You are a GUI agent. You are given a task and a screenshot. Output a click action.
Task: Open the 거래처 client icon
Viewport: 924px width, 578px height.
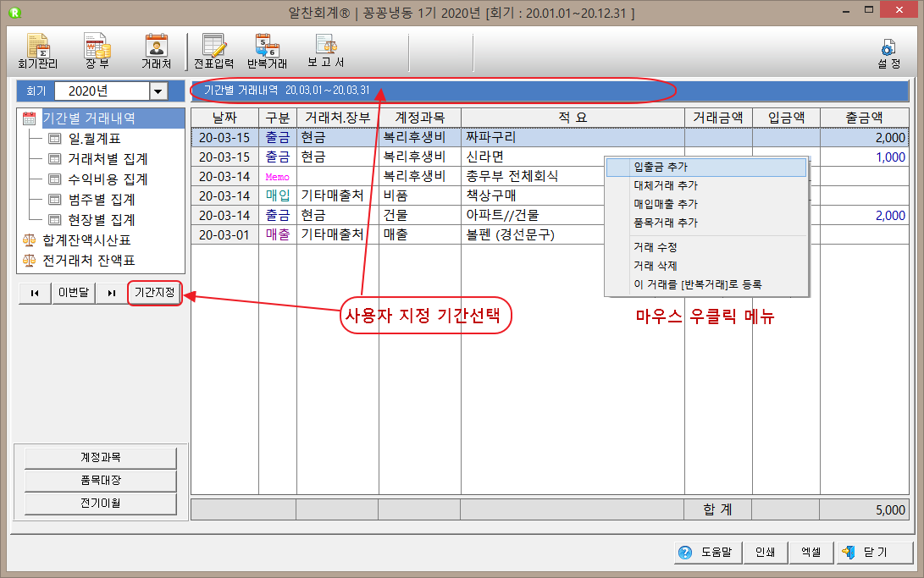point(156,52)
